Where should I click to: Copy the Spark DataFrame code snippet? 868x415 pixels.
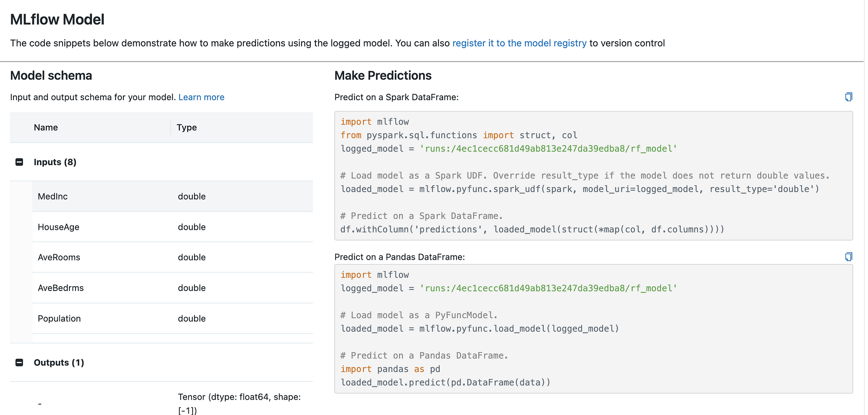click(x=848, y=97)
